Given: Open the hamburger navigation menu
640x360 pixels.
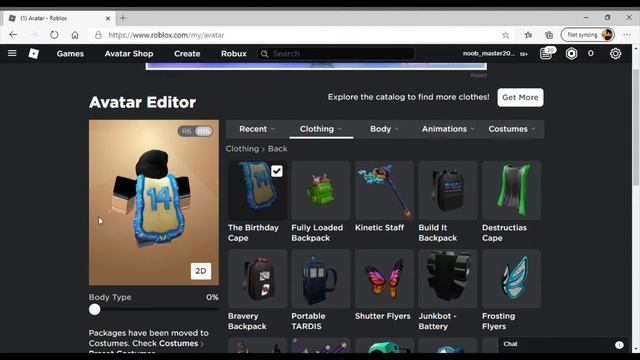Looking at the screenshot, I should (x=12, y=53).
